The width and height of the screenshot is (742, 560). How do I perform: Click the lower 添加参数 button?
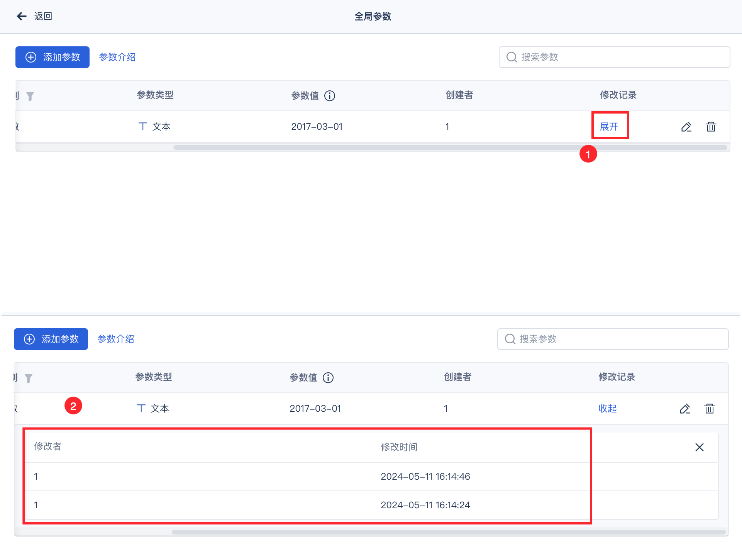tap(51, 339)
